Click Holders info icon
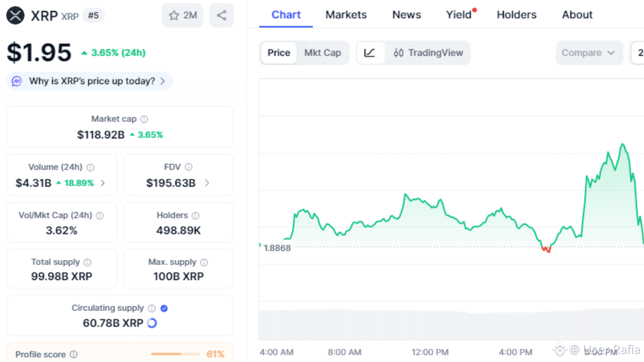This screenshot has width=644, height=362. tap(196, 216)
